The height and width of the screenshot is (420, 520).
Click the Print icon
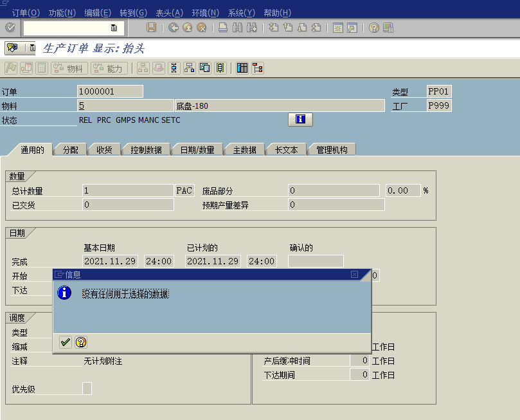(223, 28)
